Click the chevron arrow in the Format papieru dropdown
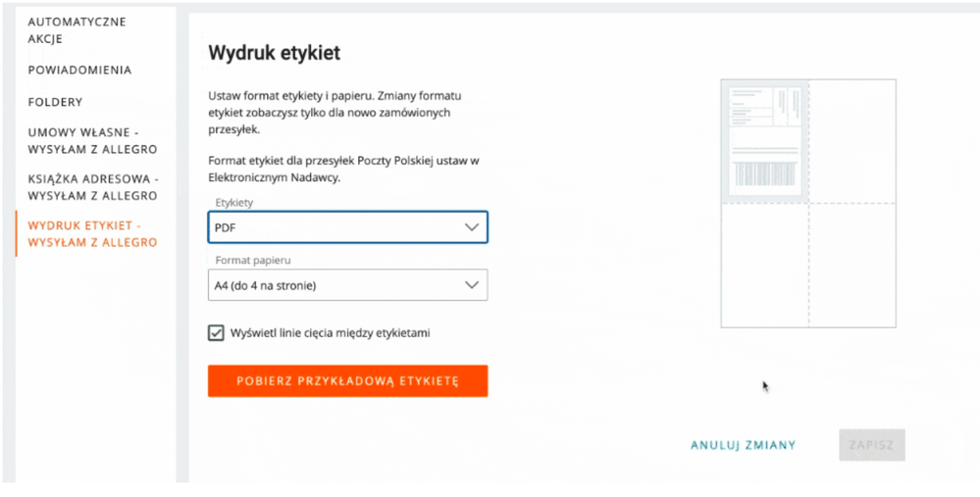Screen dimensions: 980x497 point(471,285)
